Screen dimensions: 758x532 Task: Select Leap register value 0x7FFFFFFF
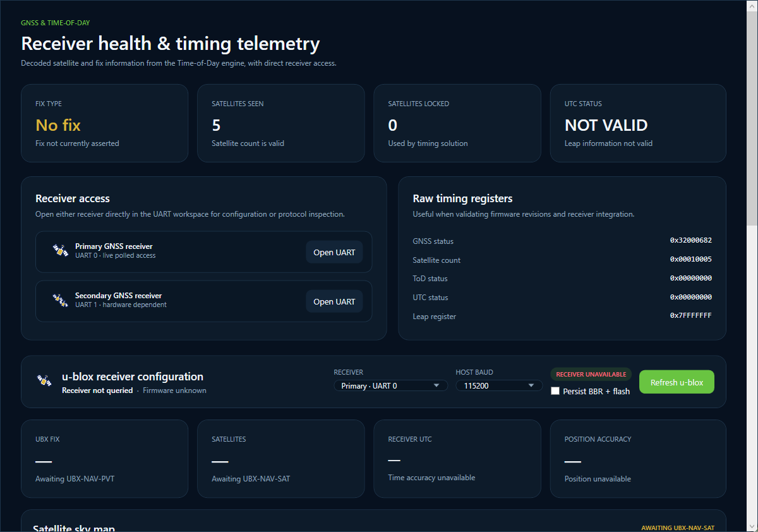pyautogui.click(x=690, y=315)
